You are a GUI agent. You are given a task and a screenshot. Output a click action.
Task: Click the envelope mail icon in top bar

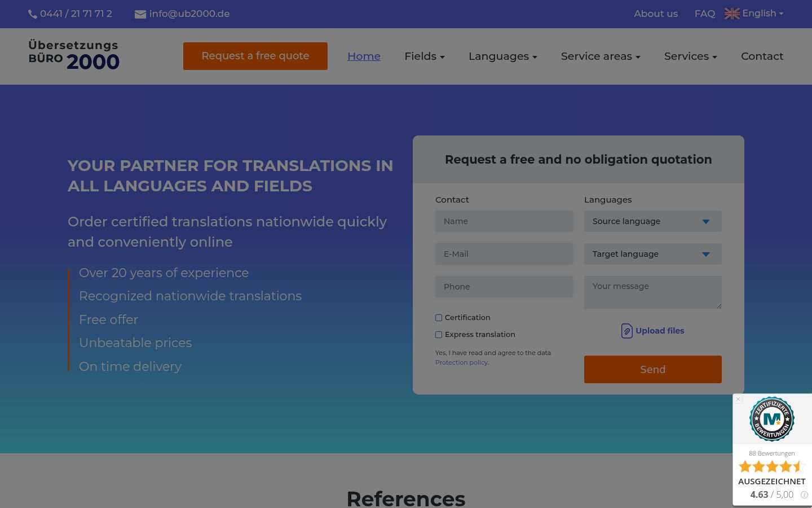140,14
